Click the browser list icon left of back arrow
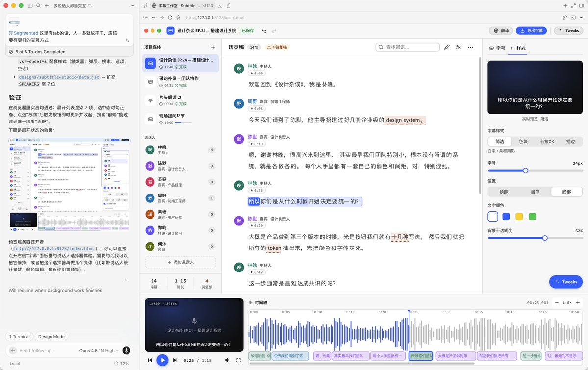Screen dimensions: 588x370 [x=146, y=18]
